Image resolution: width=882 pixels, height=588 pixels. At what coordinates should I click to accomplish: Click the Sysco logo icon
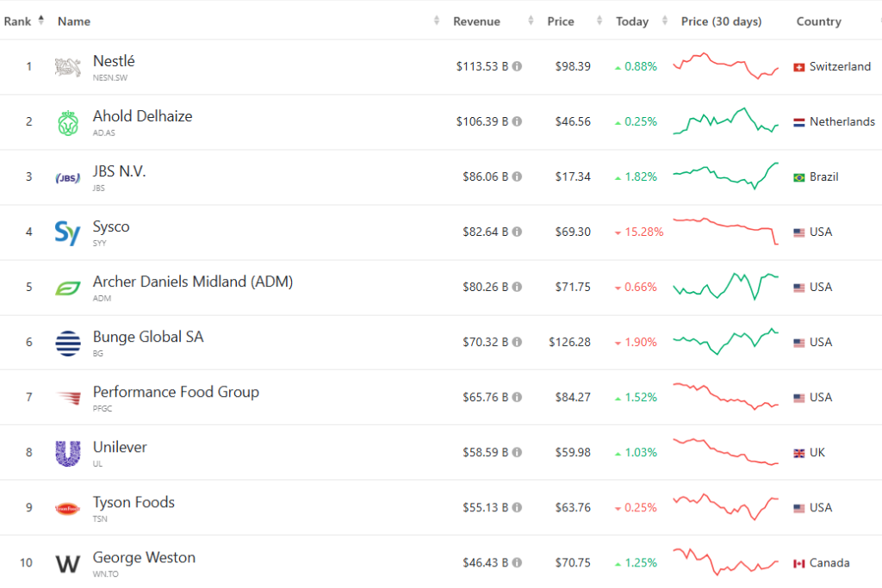click(68, 232)
